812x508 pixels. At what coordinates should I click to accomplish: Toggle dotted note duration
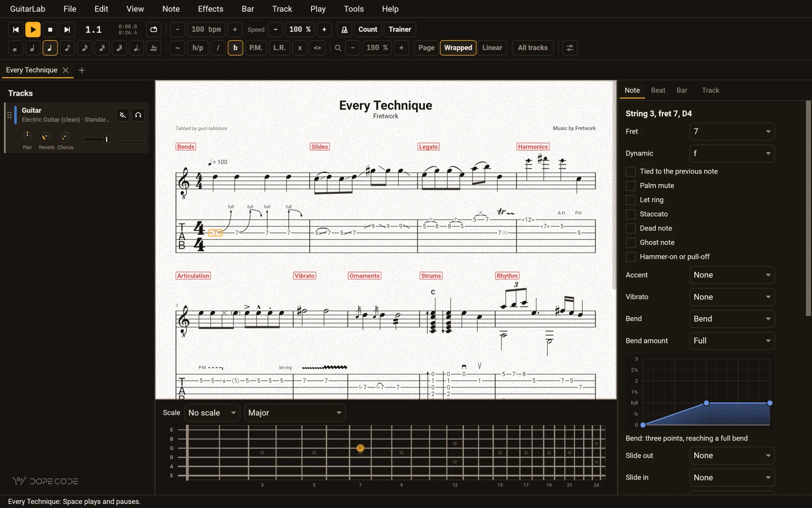click(136, 48)
